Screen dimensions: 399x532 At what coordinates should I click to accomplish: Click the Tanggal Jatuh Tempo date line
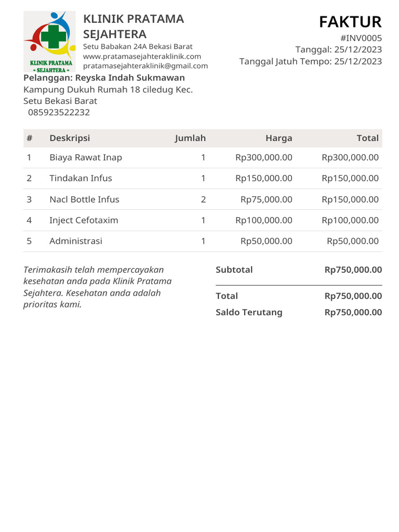tap(310, 61)
